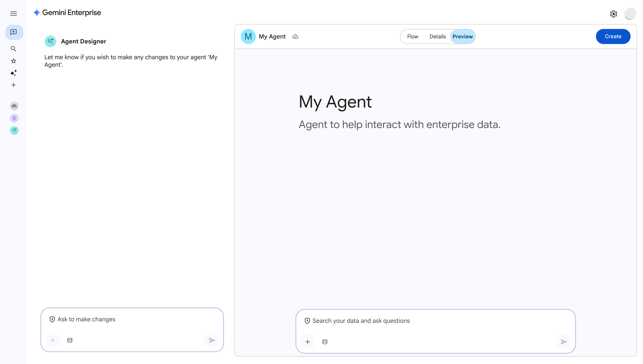Open the Agent Designer agent in the sidebar
643x364 pixels.
[x=14, y=130]
